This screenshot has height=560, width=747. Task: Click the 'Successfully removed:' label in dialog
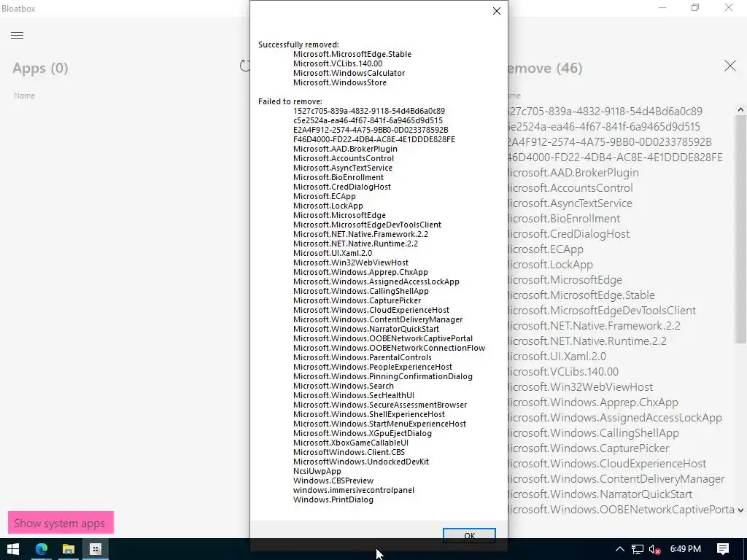pyautogui.click(x=298, y=44)
